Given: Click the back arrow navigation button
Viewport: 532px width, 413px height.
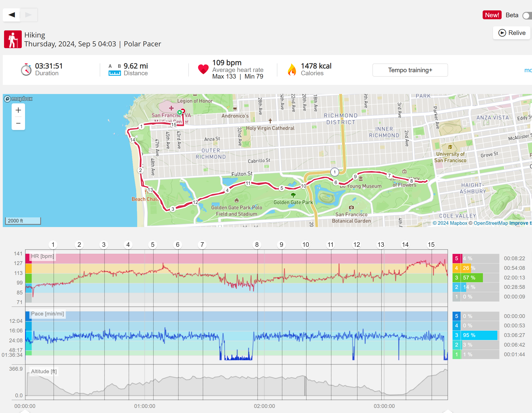Looking at the screenshot, I should (12, 15).
